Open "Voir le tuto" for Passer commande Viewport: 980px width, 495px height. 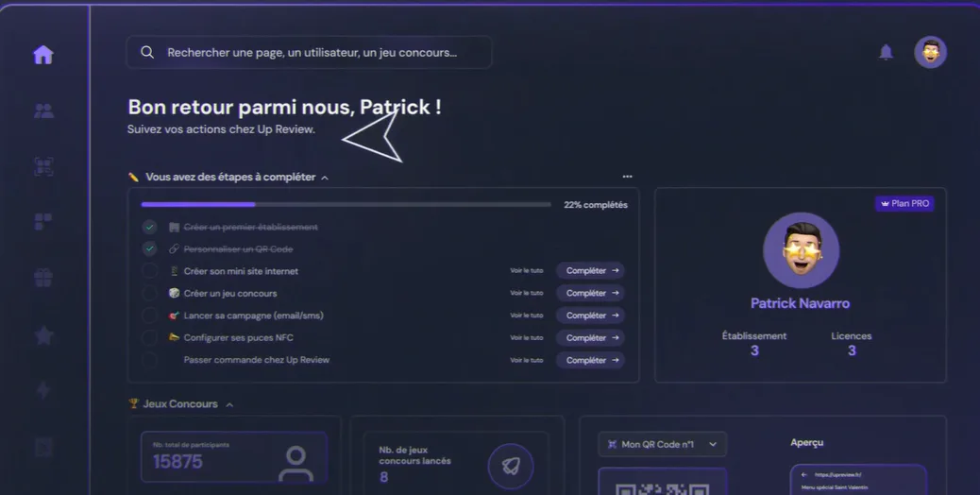point(526,360)
